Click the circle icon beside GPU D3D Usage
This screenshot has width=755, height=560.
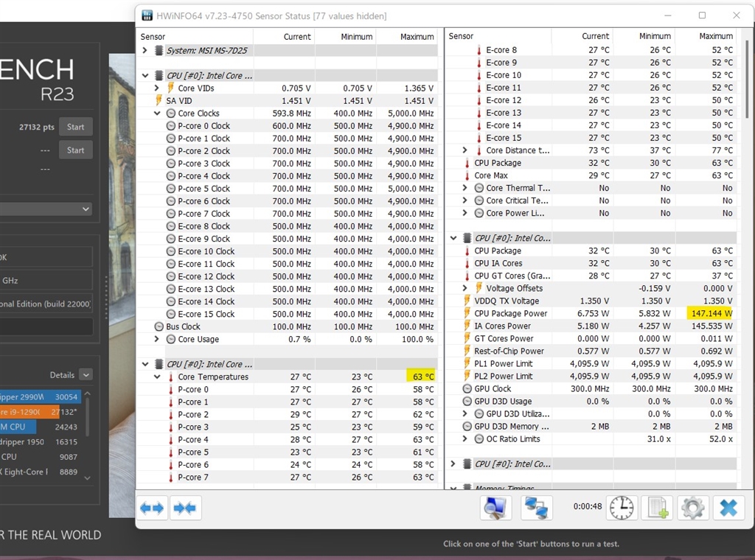(x=467, y=401)
